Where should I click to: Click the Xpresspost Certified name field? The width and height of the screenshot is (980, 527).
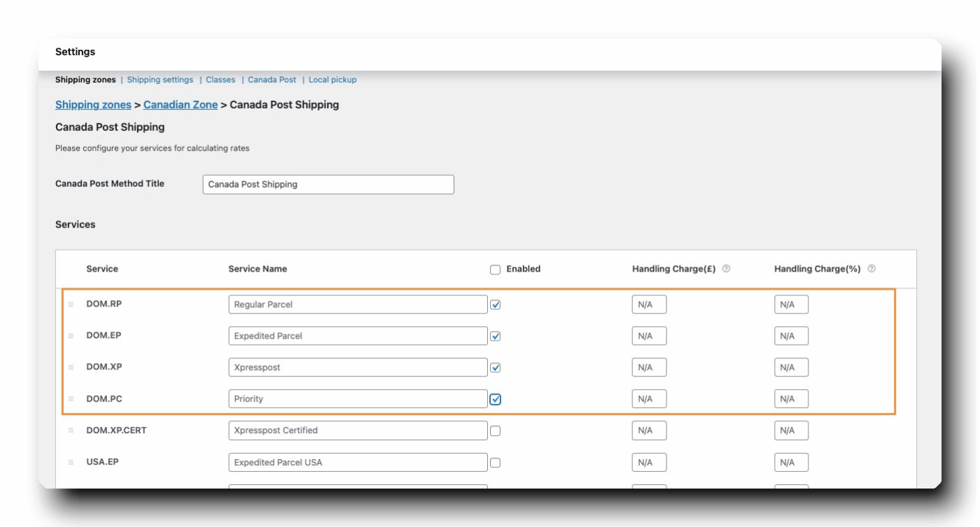(x=358, y=430)
